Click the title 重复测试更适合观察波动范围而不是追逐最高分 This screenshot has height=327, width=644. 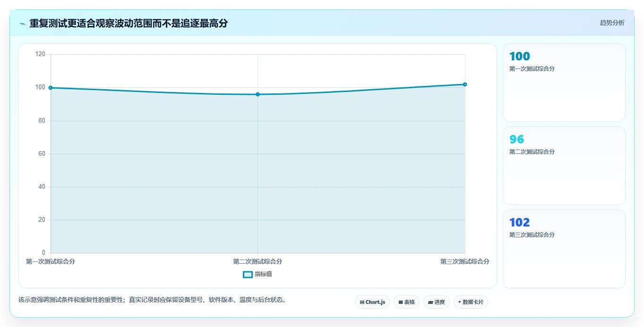pos(129,23)
